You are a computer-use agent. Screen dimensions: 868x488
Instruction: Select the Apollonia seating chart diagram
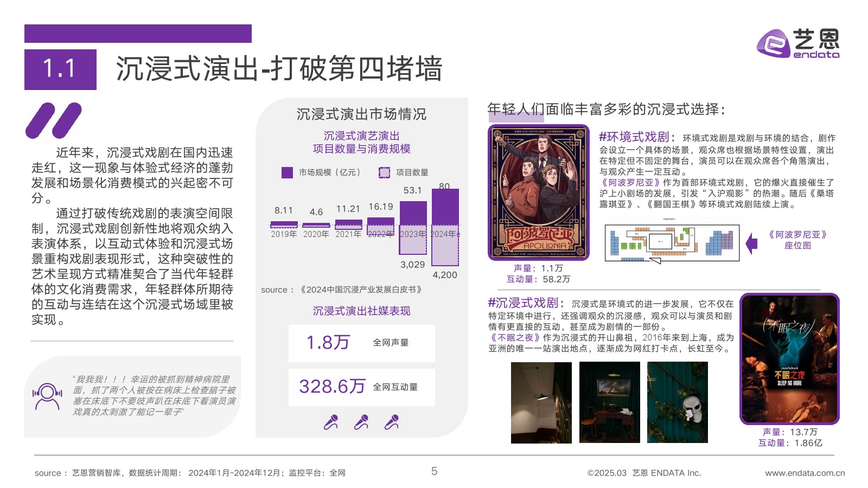pyautogui.click(x=672, y=243)
